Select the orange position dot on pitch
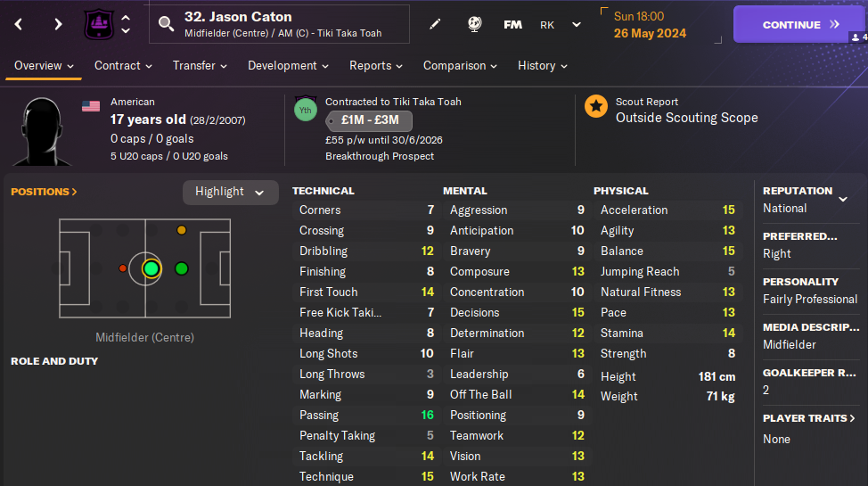Viewport: 868px width, 486px height. coord(182,230)
